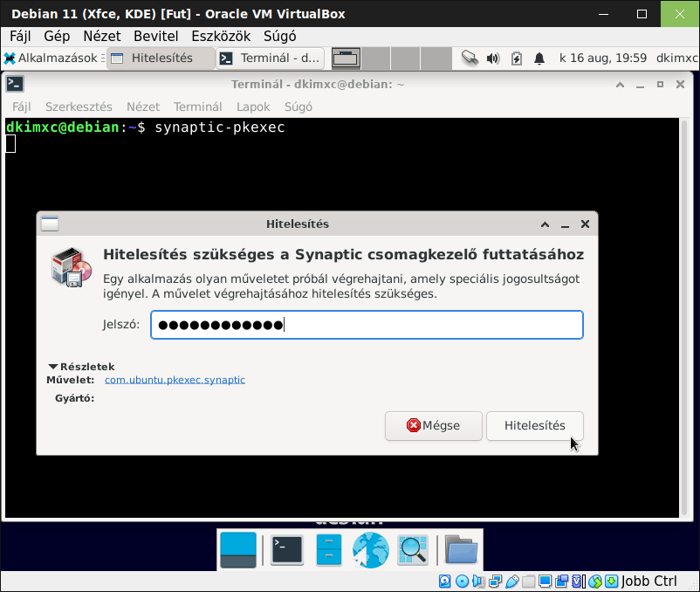The image size is (700, 592).
Task: Launch the web browser globe dock icon
Action: (x=370, y=550)
